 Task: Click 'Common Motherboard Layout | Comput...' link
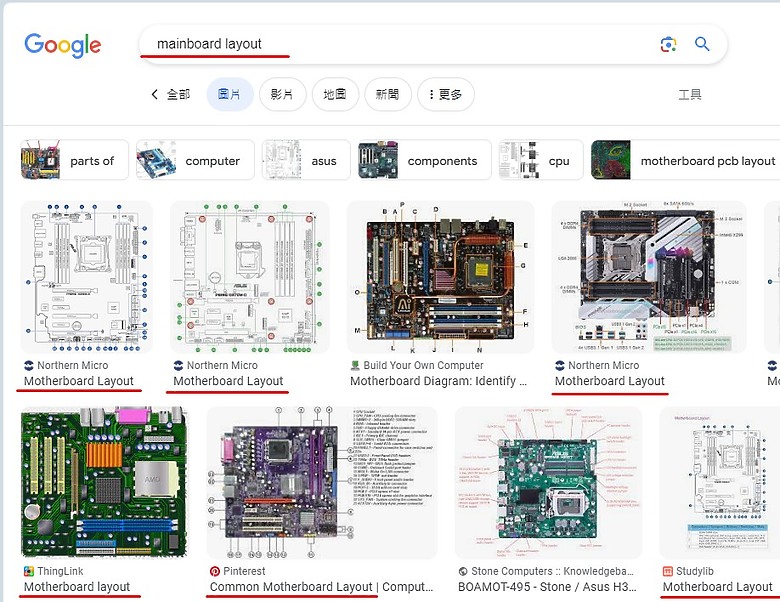(x=321, y=587)
